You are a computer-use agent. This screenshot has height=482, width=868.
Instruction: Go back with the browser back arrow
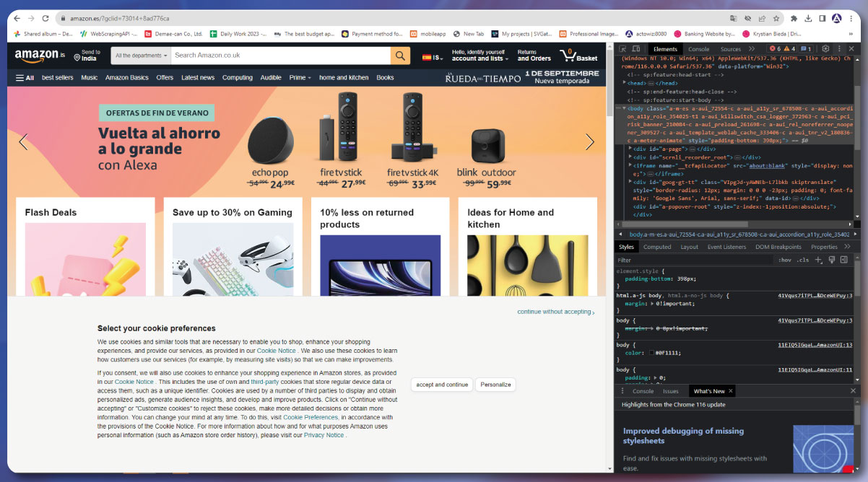click(x=17, y=18)
